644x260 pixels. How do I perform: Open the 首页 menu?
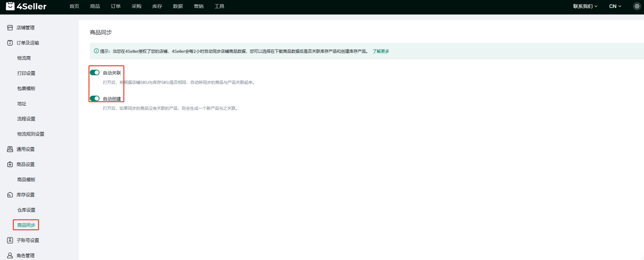[74, 6]
